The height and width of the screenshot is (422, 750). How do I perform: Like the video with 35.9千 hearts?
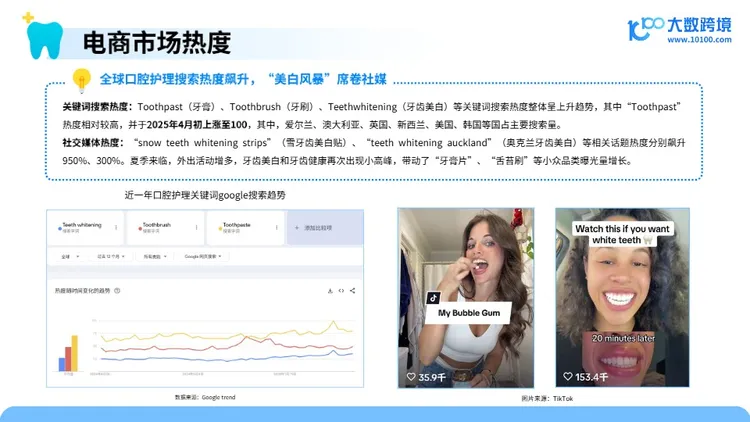click(x=411, y=377)
